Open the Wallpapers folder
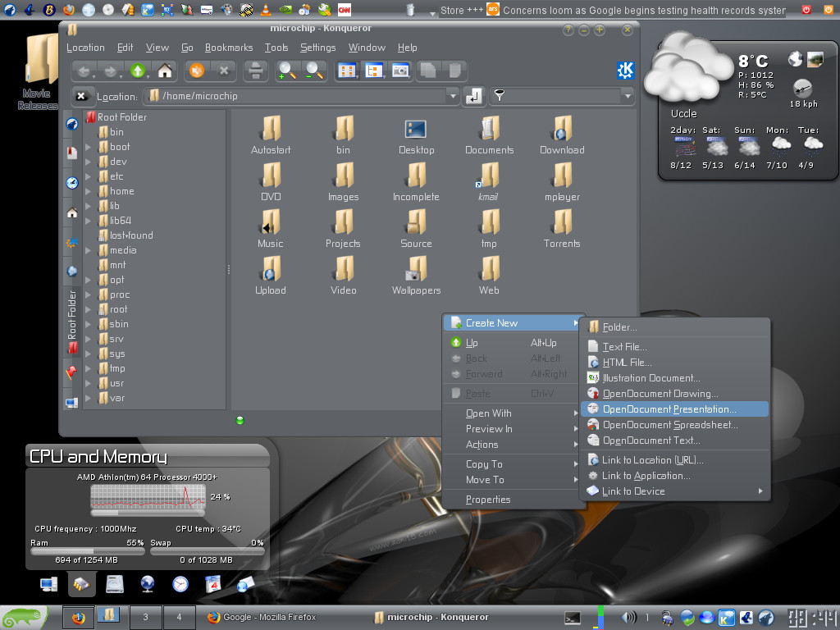Image resolution: width=840 pixels, height=630 pixels. click(x=416, y=276)
